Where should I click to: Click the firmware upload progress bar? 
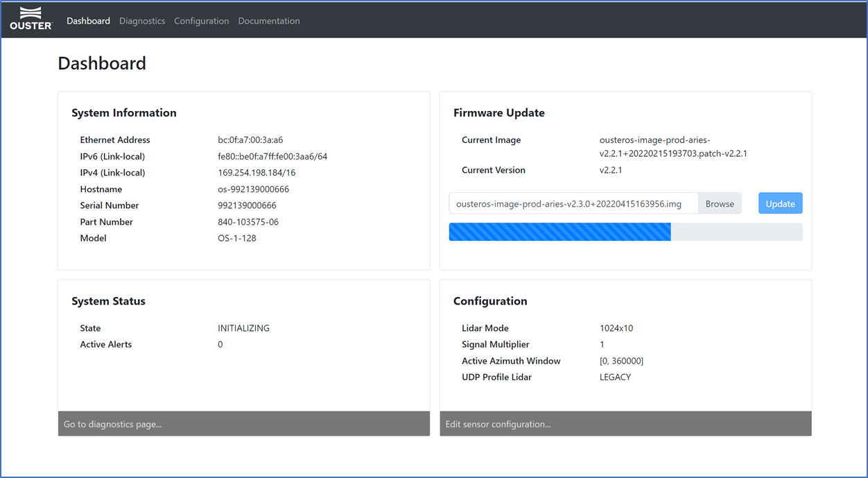coord(625,232)
